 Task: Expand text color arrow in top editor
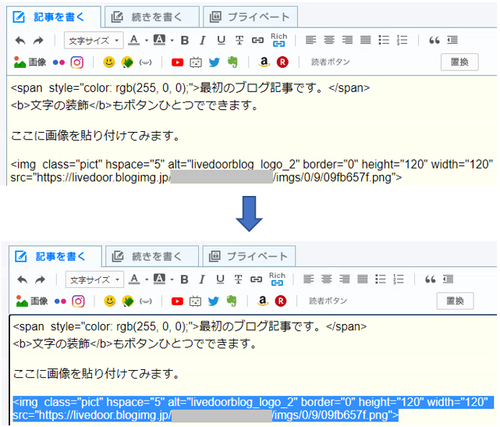(x=146, y=41)
